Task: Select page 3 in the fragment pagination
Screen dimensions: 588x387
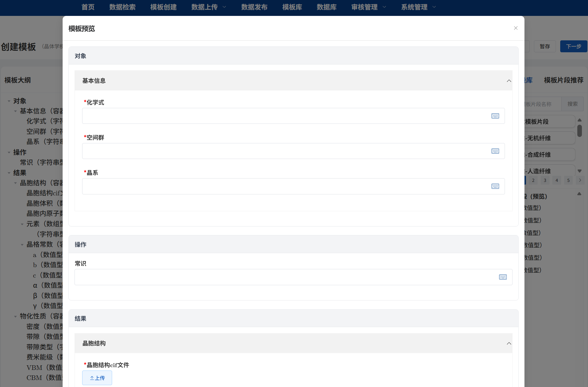Action: [x=545, y=180]
